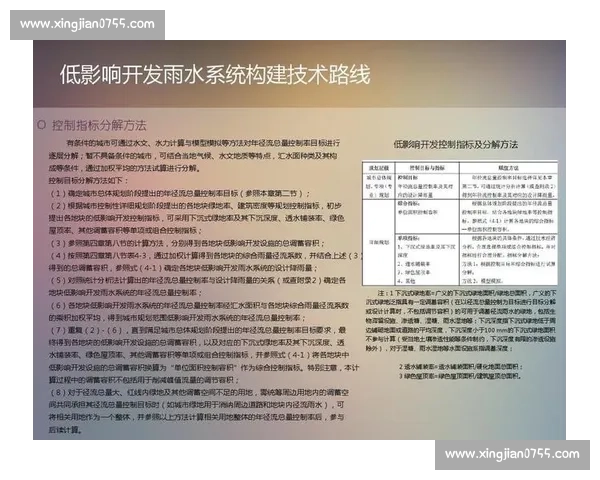Viewport: 600px width, 480px height.
Task: Click the line "控制目标分解方法如下："
Action: coord(88,180)
